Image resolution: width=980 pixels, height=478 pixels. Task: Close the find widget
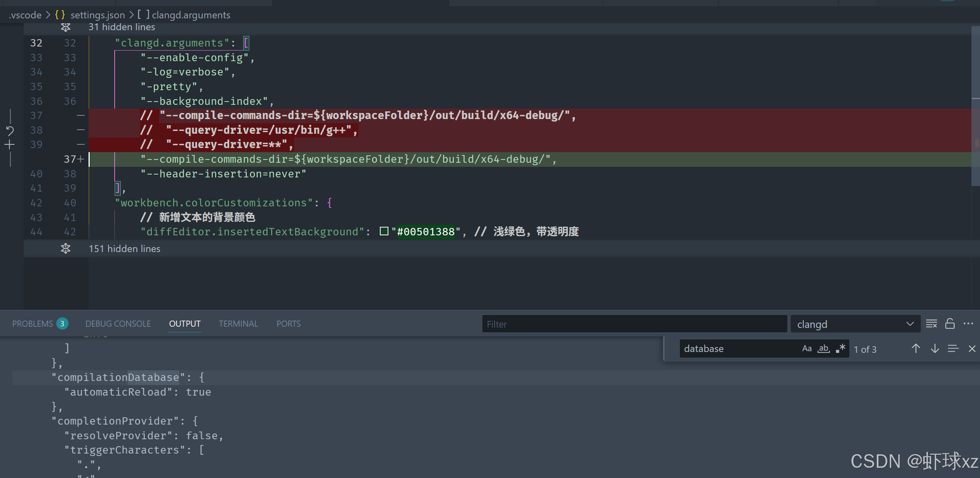972,349
